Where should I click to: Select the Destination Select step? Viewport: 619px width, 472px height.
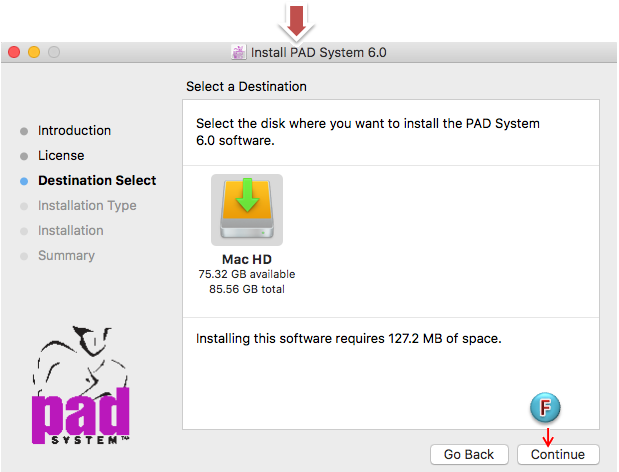click(97, 181)
